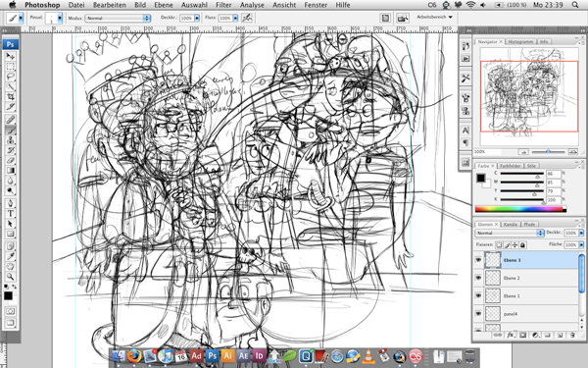Hide the Ebene 2 layer
The width and height of the screenshot is (588, 368).
tap(478, 278)
